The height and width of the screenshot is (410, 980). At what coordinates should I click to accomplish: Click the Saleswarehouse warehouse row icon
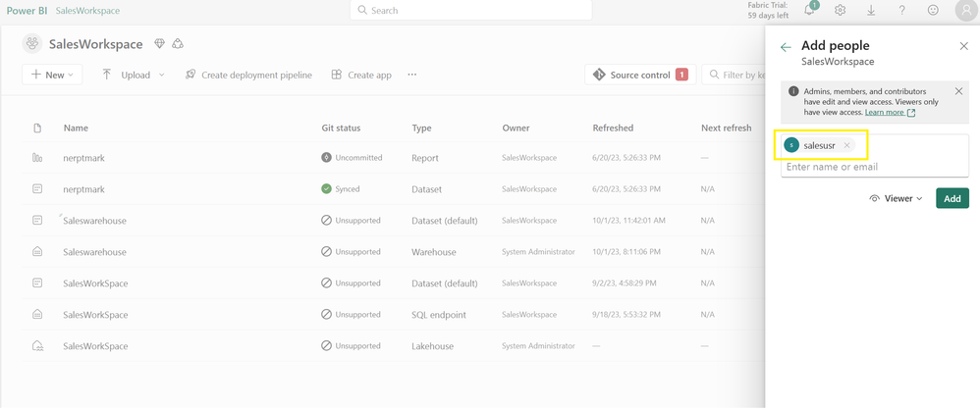(x=37, y=251)
